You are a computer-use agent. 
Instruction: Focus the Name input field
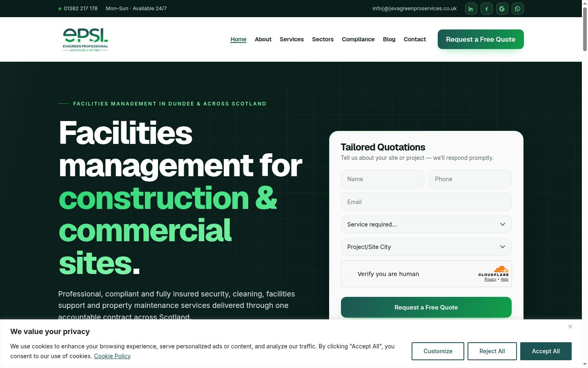pyautogui.click(x=383, y=179)
